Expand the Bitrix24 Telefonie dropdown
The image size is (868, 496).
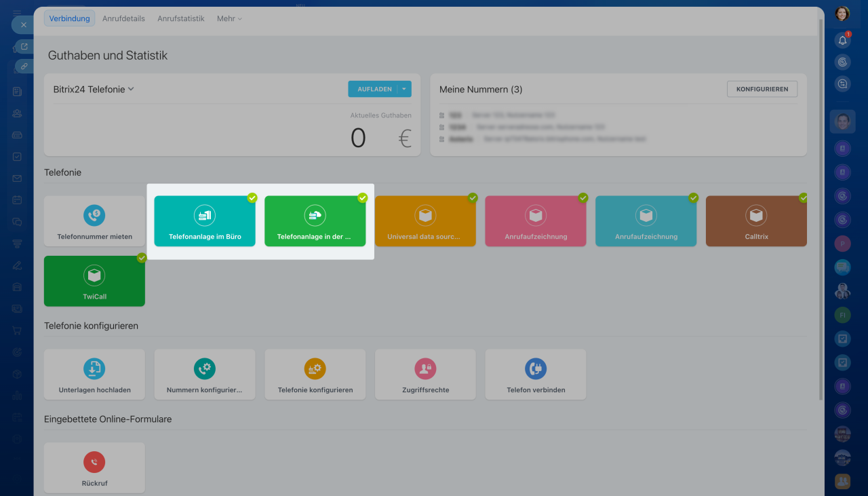(x=94, y=89)
